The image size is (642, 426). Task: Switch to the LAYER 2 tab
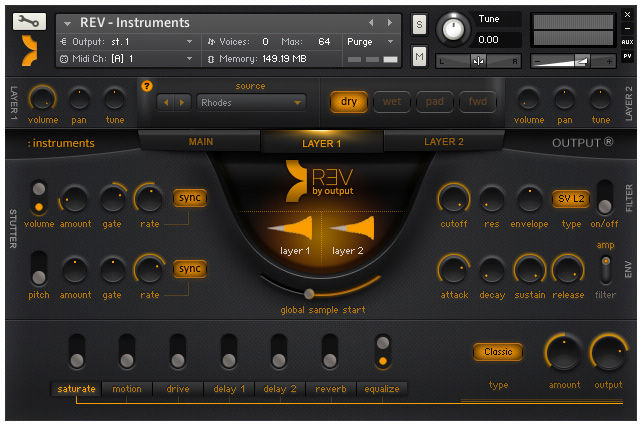(x=443, y=142)
